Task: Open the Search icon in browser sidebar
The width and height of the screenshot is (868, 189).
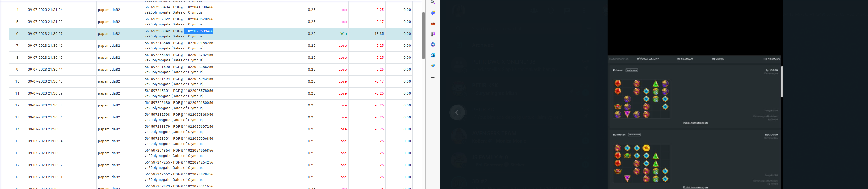Action: [433, 2]
